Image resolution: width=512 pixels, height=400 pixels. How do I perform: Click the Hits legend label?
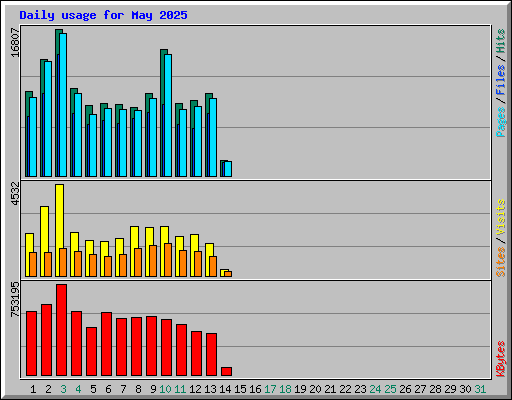tap(501, 41)
